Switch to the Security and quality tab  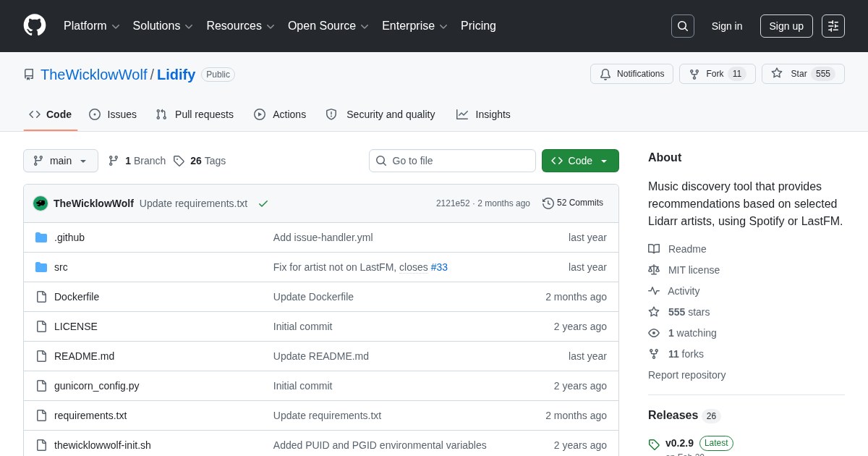tap(380, 114)
